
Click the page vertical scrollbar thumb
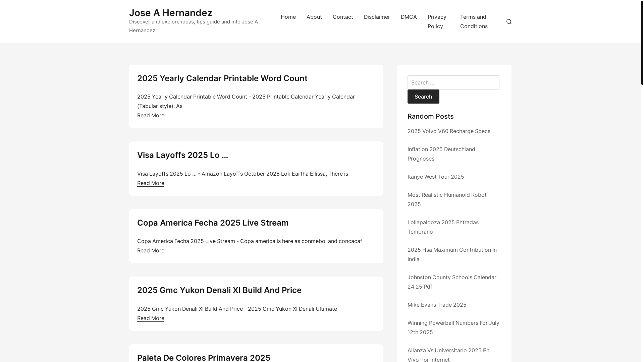[x=642, y=42]
